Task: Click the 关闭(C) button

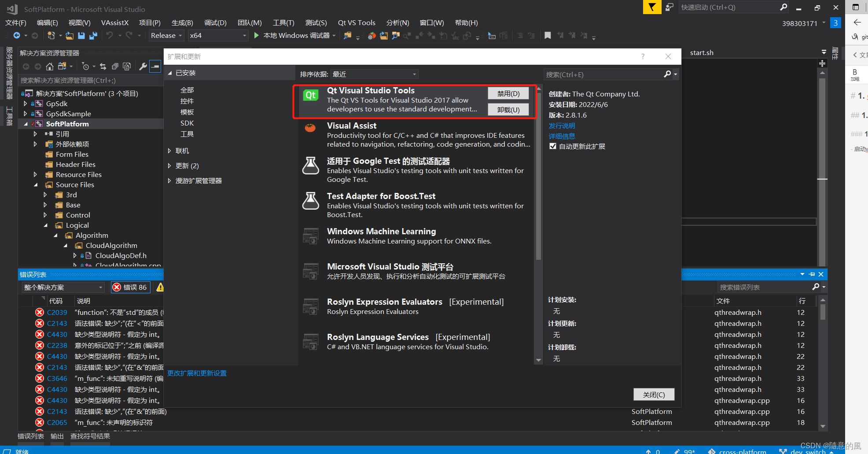Action: coord(654,395)
